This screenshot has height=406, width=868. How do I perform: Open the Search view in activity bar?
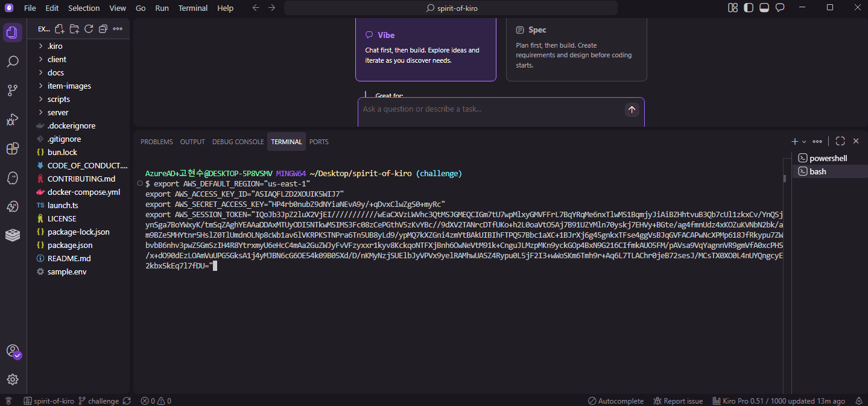click(13, 62)
